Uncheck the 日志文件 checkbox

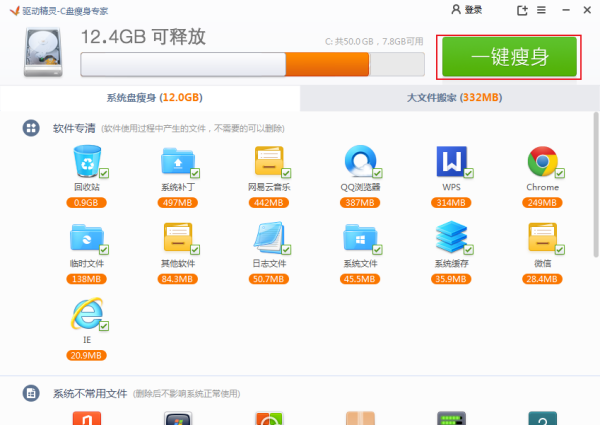click(286, 249)
